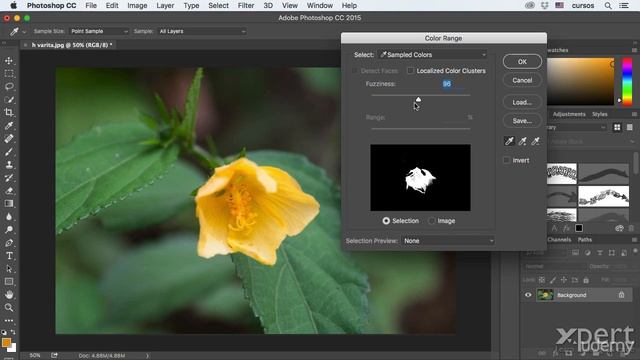
Task: Select the Blur tool
Action: (9, 216)
